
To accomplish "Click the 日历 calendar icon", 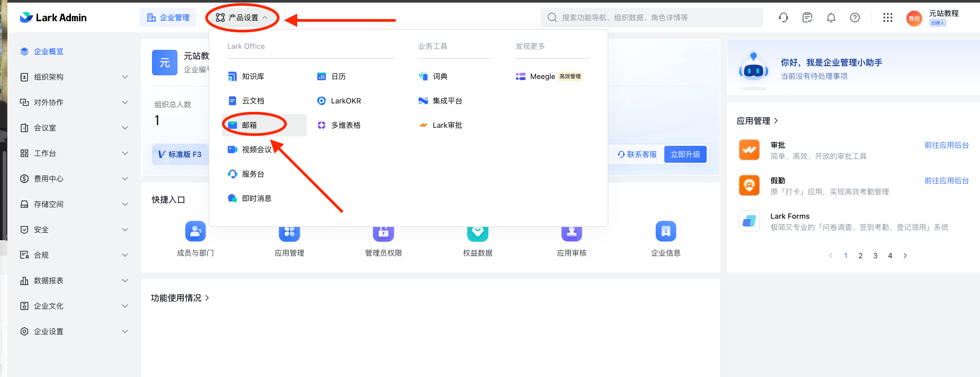I will [322, 76].
